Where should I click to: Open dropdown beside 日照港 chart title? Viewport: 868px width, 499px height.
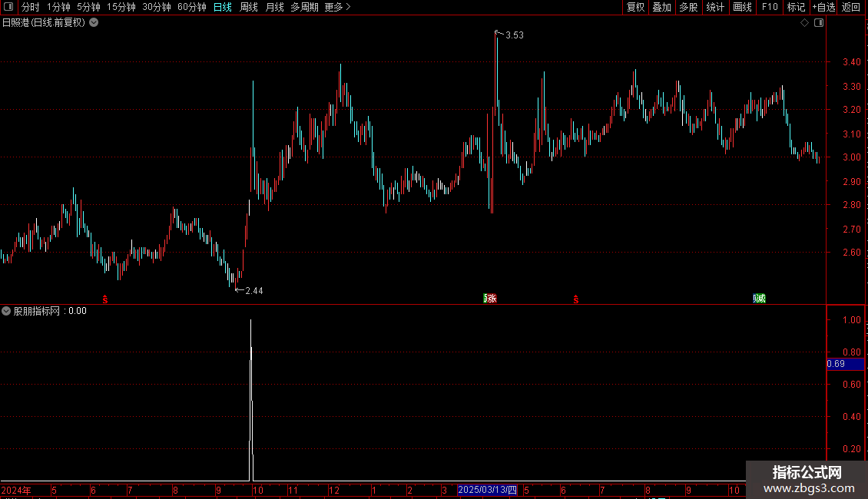pos(94,23)
